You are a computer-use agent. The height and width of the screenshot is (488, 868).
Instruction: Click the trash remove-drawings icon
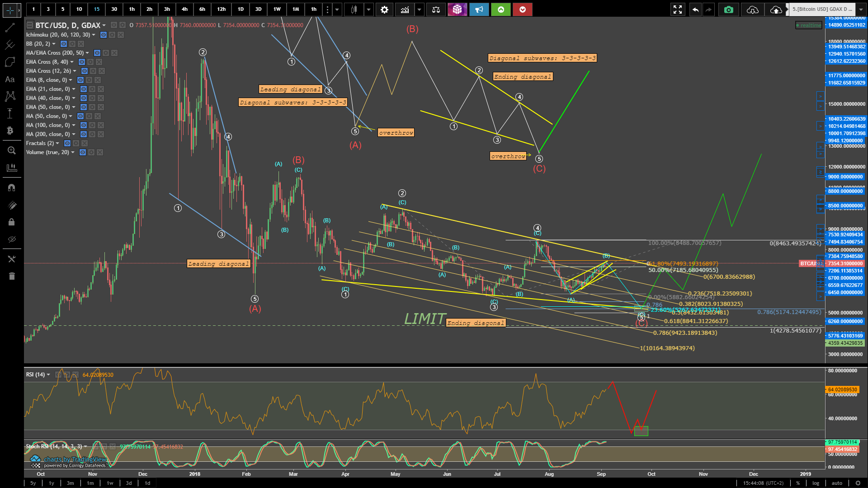coord(12,276)
